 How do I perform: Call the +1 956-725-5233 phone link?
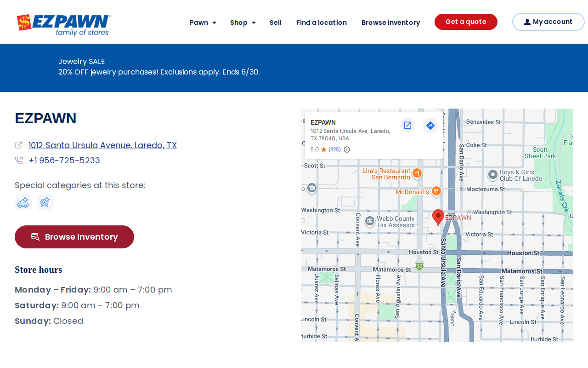(x=64, y=161)
